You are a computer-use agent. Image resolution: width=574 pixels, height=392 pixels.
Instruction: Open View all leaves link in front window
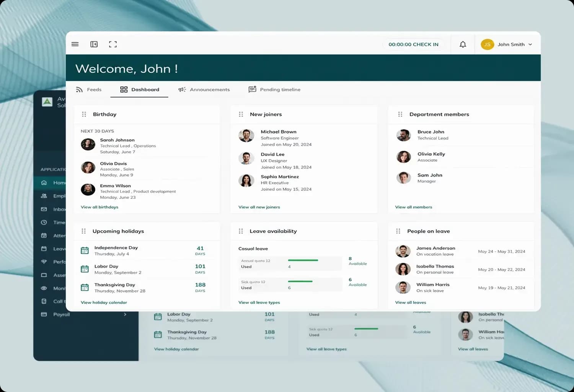coord(411,302)
